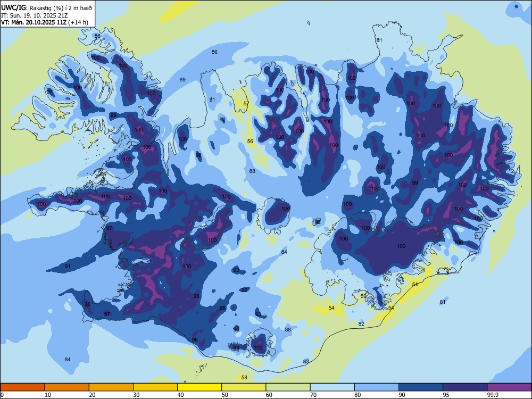The width and height of the screenshot is (532, 399).
Task: Pick the 50–60 pale yellow legend swatch
Action: (x=244, y=387)
